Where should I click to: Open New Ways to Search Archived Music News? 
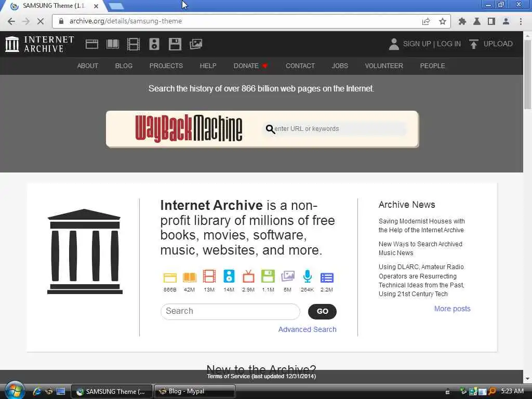tap(420, 248)
